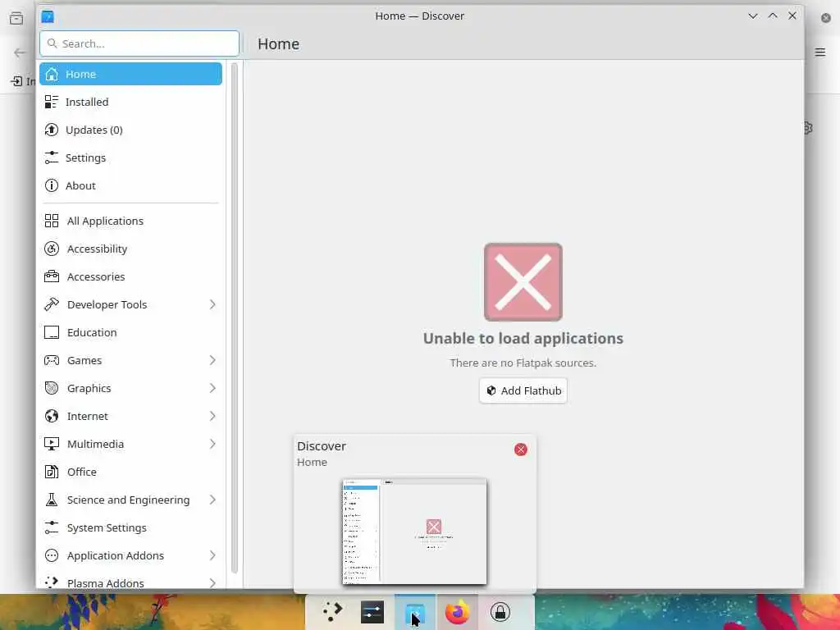Click the magnifier icon in search box

tap(52, 43)
